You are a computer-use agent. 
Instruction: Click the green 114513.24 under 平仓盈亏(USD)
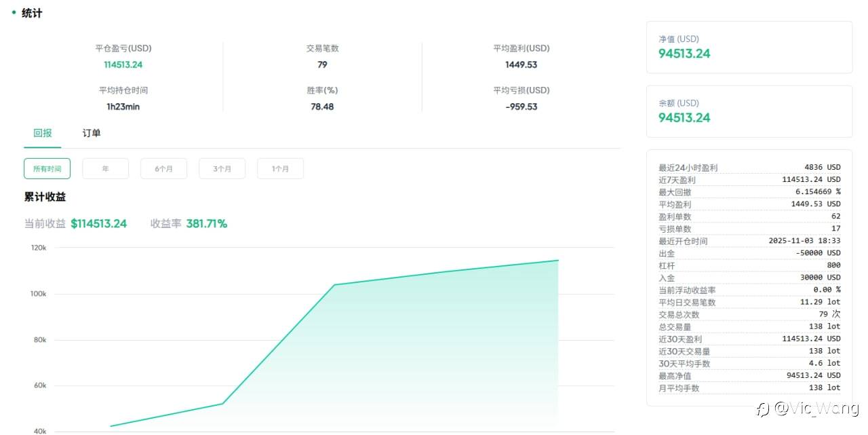123,64
